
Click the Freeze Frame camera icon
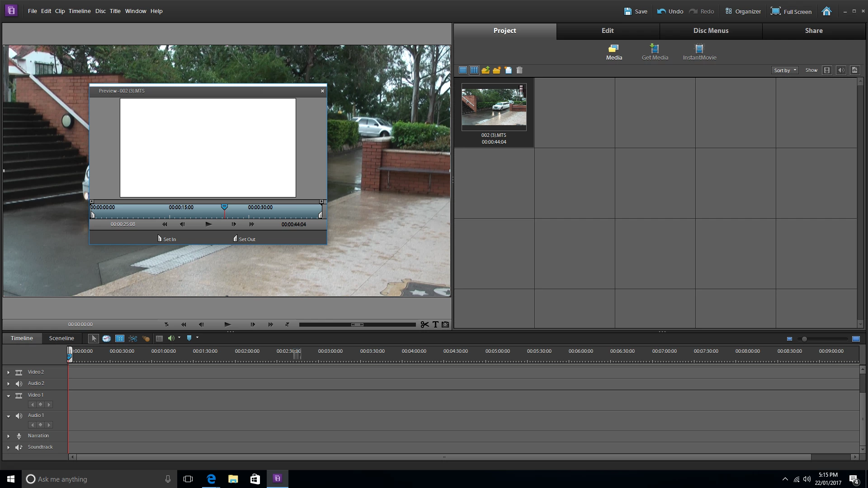[445, 324]
